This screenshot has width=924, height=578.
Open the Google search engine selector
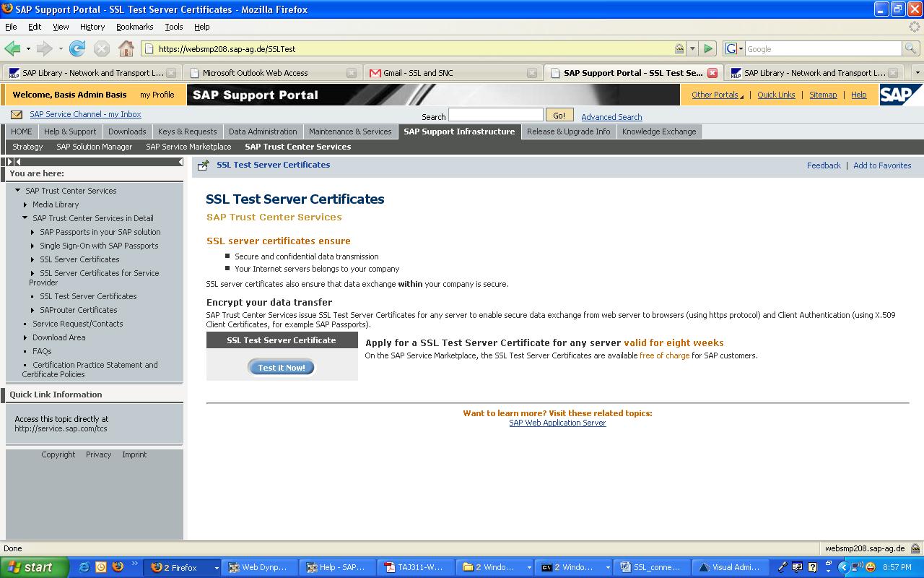[x=733, y=48]
